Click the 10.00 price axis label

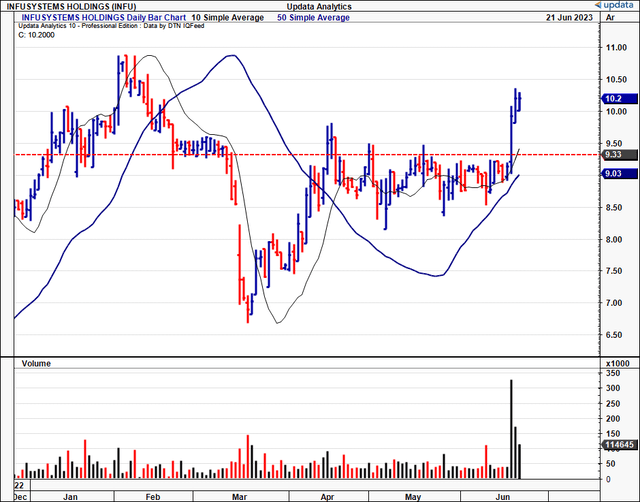616,111
